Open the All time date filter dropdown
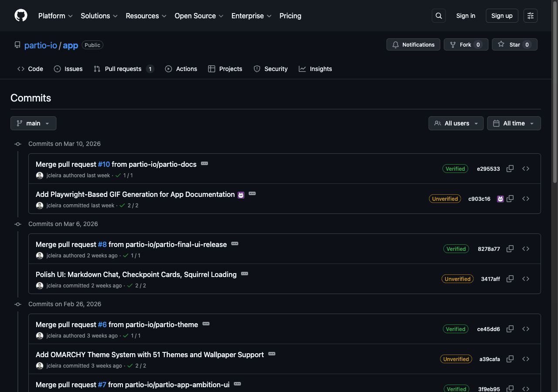 pos(514,123)
